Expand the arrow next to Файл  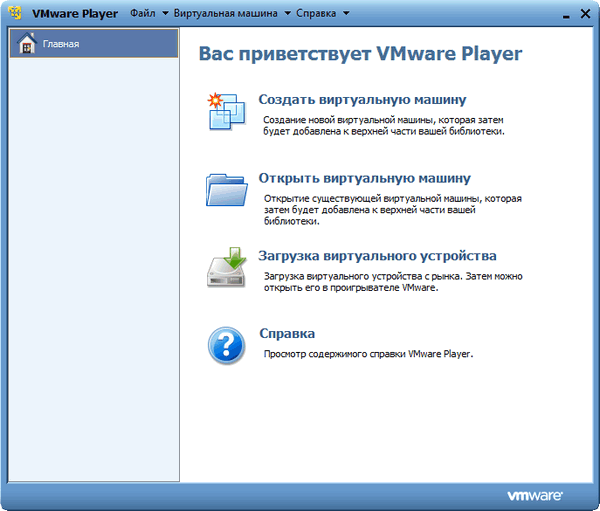tap(165, 13)
